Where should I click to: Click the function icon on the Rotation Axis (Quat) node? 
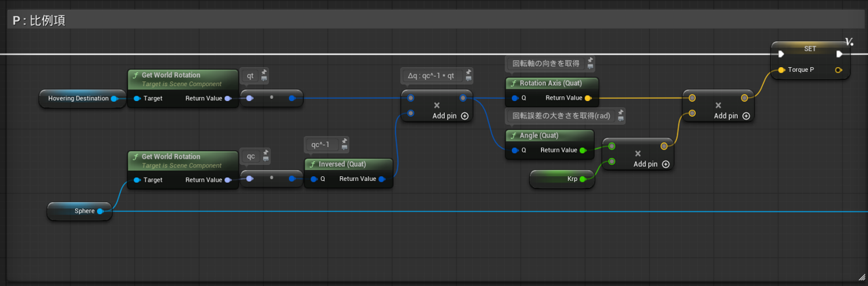point(513,83)
